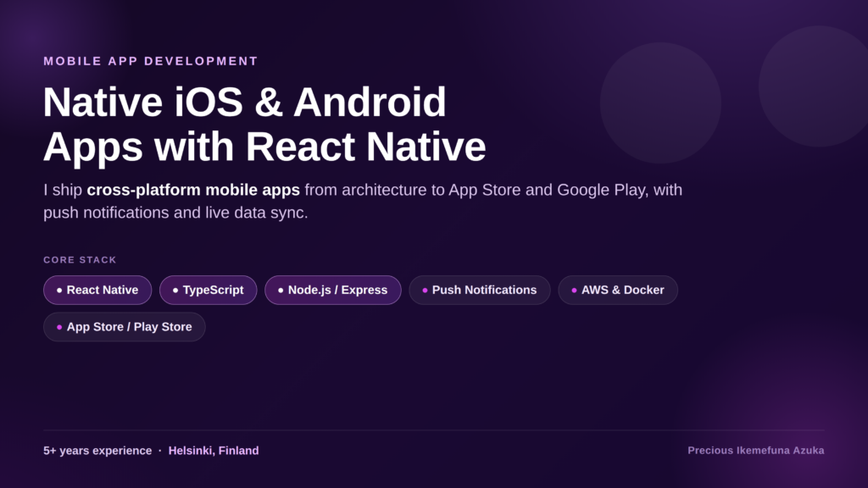Click the '5+ years experience' footer text

pos(97,451)
